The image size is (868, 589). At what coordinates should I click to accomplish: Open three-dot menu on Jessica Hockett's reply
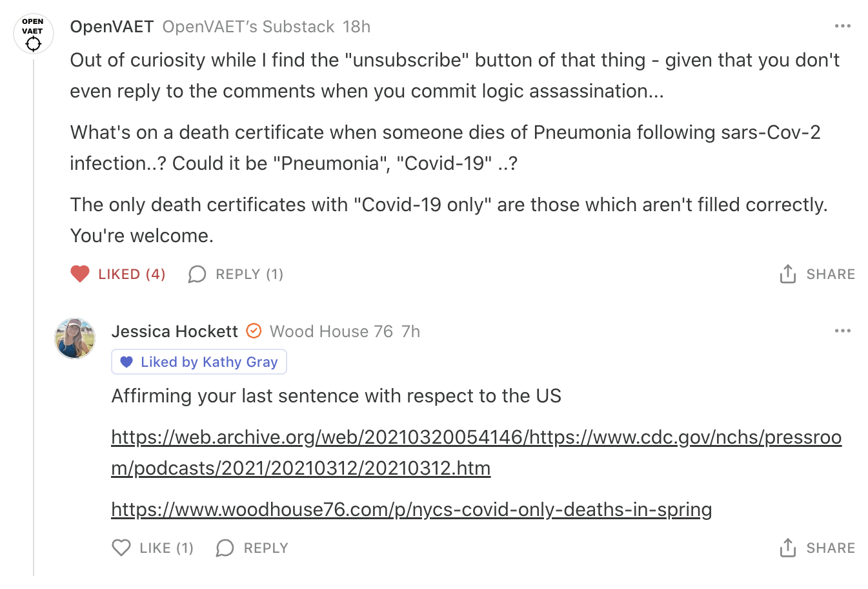pos(842,331)
